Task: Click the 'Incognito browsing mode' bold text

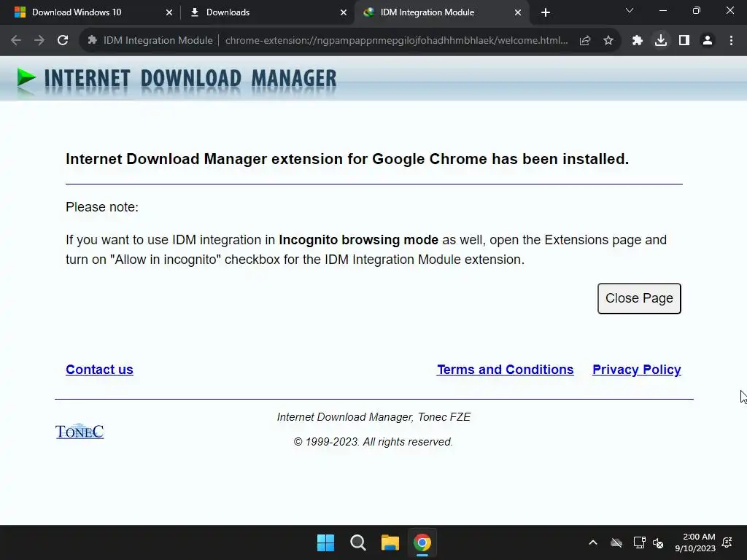Action: tap(358, 239)
